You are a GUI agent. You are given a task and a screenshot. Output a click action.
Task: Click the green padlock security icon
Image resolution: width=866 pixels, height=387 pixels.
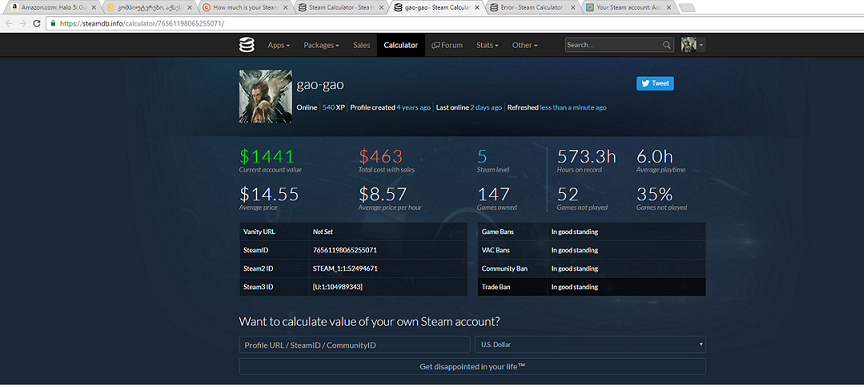tap(52, 23)
